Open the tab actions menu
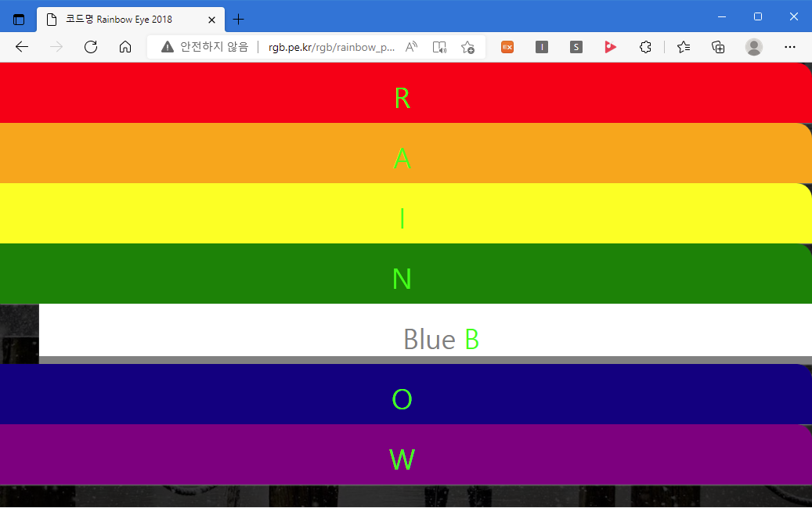The height and width of the screenshot is (508, 812). point(19,20)
